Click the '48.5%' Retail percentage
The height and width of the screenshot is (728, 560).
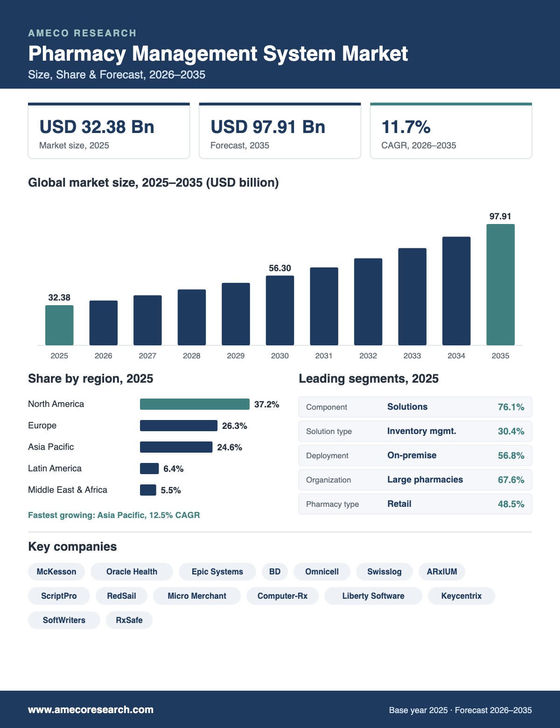click(511, 504)
